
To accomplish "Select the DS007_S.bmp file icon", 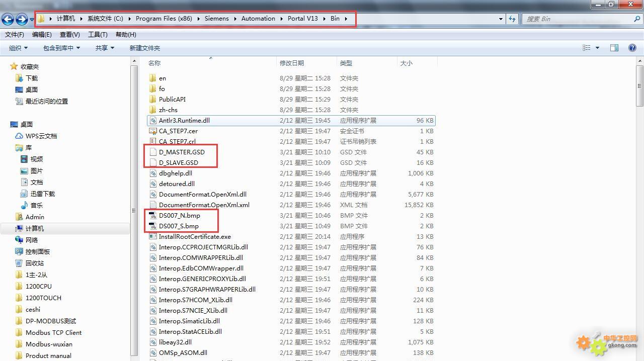I will click(153, 226).
